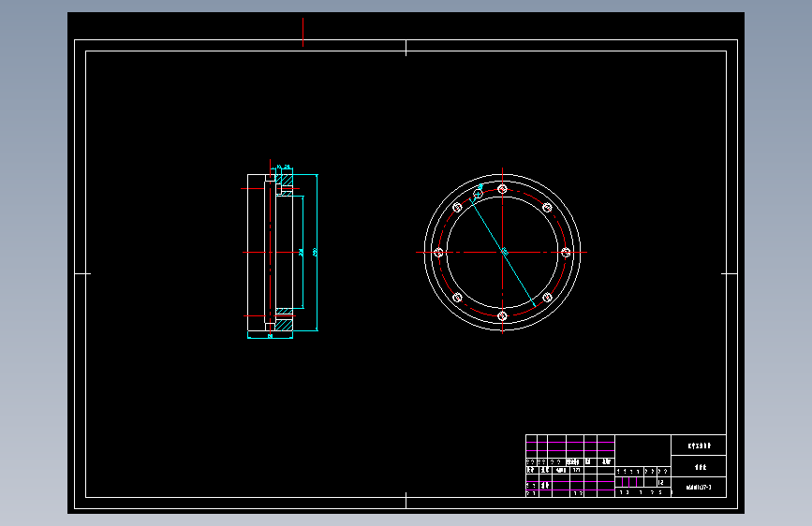Pick the rightmost bolt hole circle
The height and width of the screenshot is (526, 812).
(566, 253)
